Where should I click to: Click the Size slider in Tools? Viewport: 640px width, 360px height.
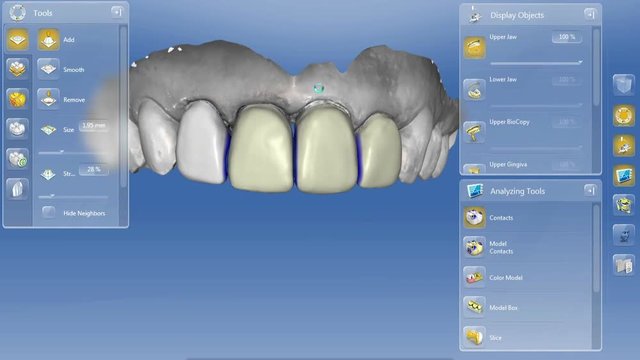point(73,152)
